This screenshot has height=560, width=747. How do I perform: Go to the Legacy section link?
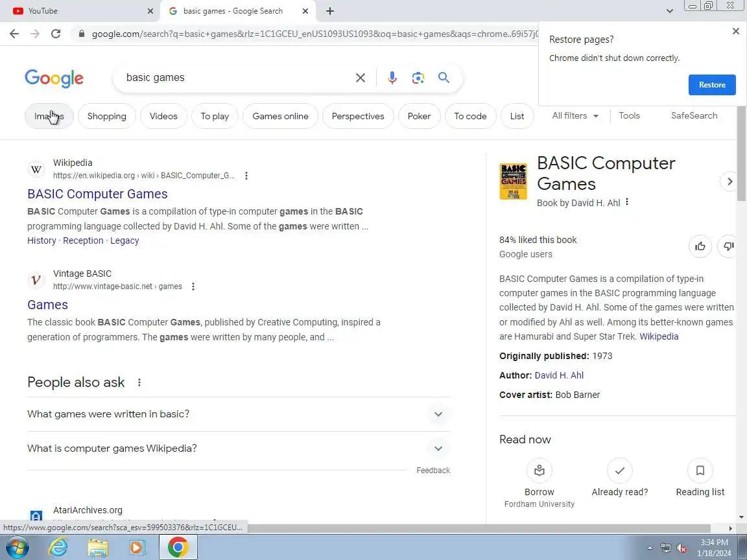[124, 240]
